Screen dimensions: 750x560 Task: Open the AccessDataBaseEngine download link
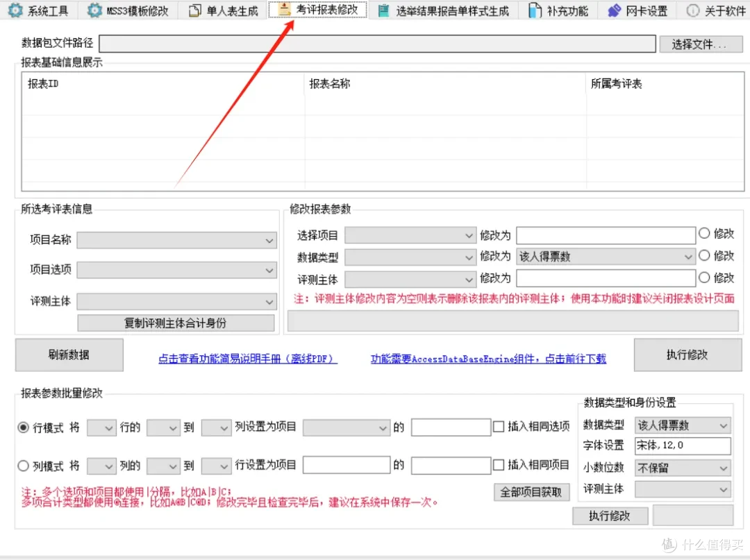pyautogui.click(x=488, y=359)
